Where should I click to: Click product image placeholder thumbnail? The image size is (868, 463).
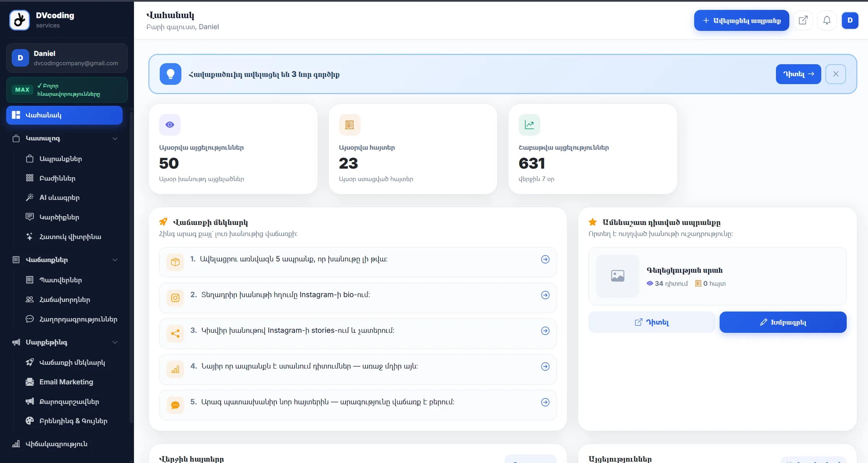click(x=617, y=276)
